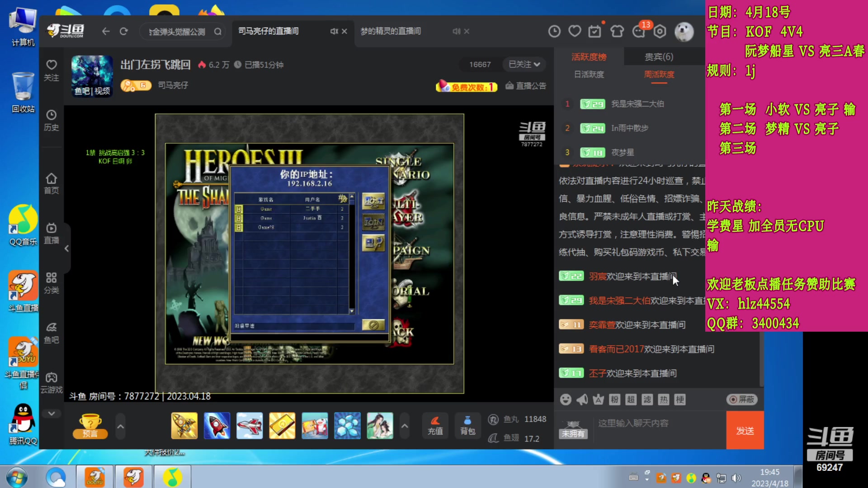
Task: Toggle the 屏蔽 block switch
Action: [x=741, y=399]
